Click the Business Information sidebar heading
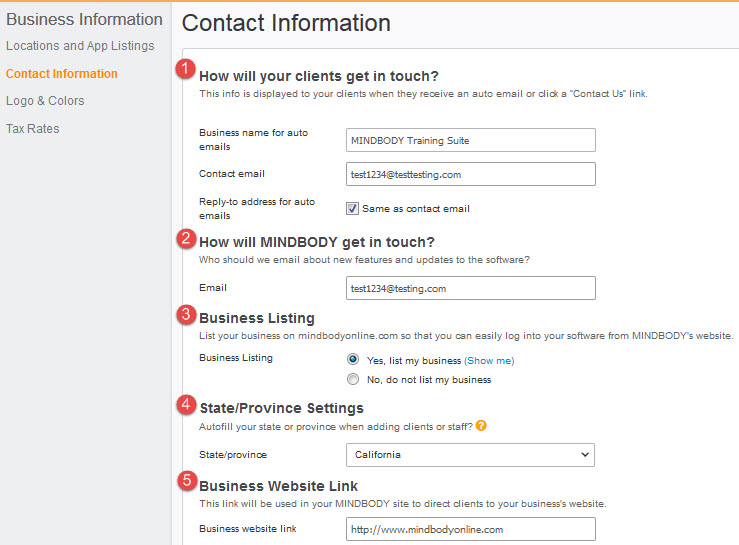This screenshot has height=545, width=739. [x=84, y=19]
